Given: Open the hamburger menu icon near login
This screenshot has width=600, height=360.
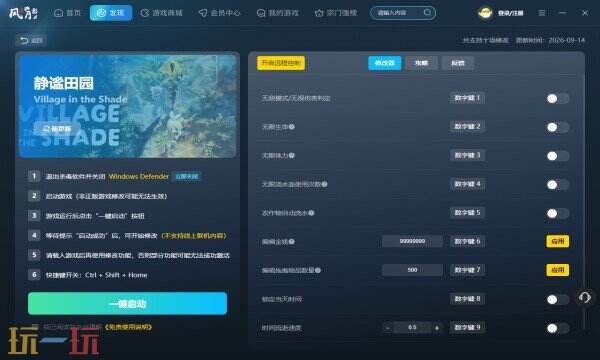Looking at the screenshot, I should tap(541, 13).
